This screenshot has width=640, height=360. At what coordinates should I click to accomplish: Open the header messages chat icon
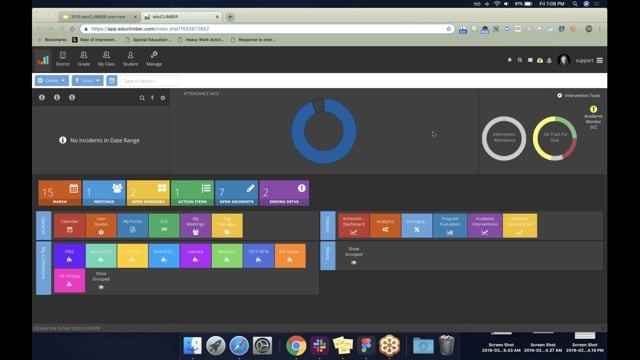click(530, 60)
